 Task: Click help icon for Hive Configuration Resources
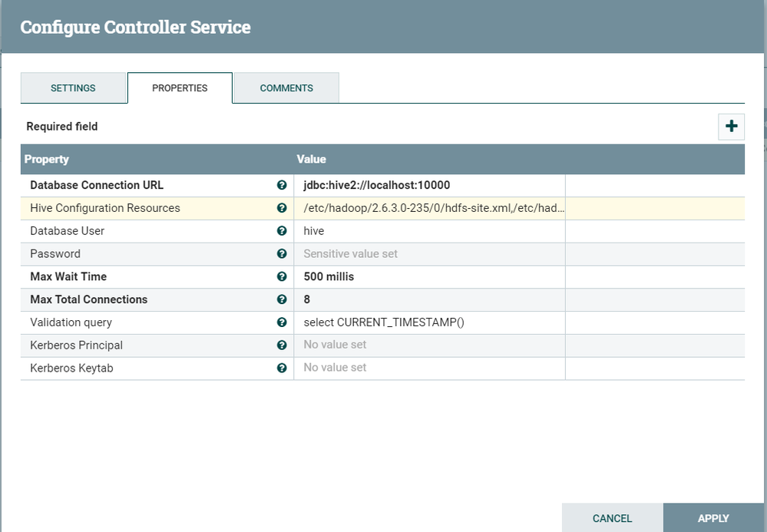click(282, 208)
